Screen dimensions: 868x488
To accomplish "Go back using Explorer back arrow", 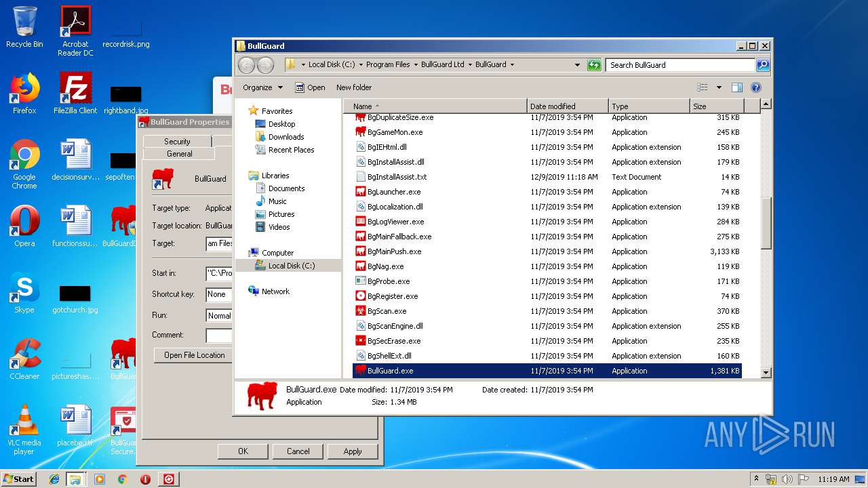I will point(246,65).
